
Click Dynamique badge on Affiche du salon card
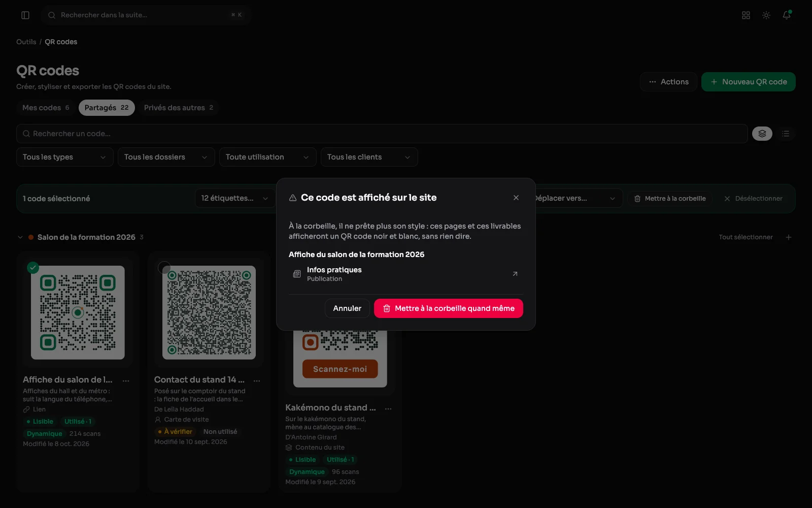click(44, 434)
